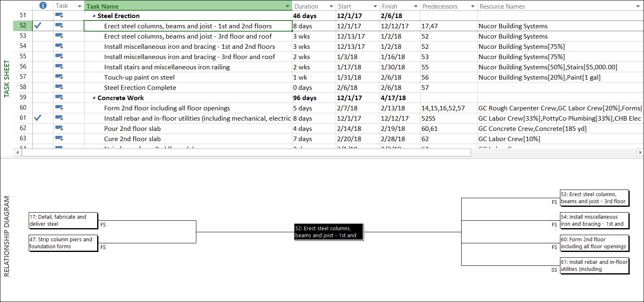
Task: Click task name 'Steel Erection Complete'
Action: coord(140,87)
